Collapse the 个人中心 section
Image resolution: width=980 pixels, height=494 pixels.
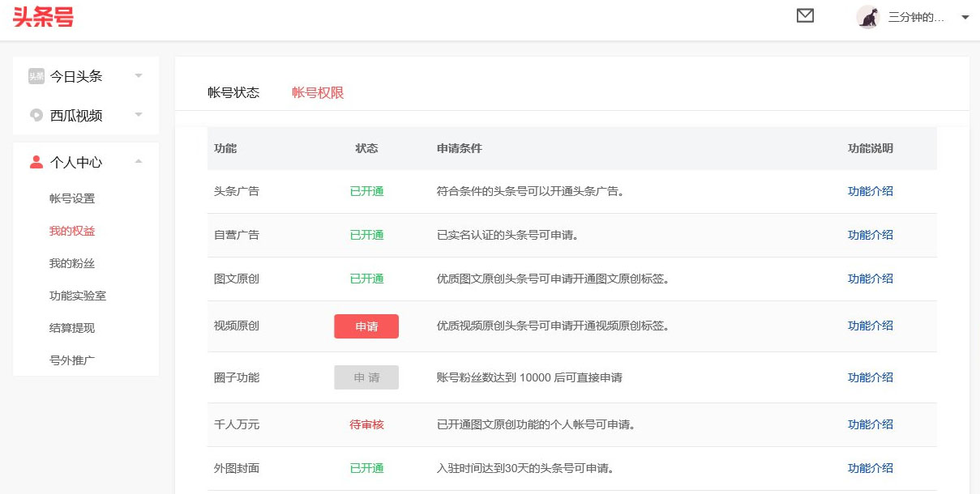[138, 161]
